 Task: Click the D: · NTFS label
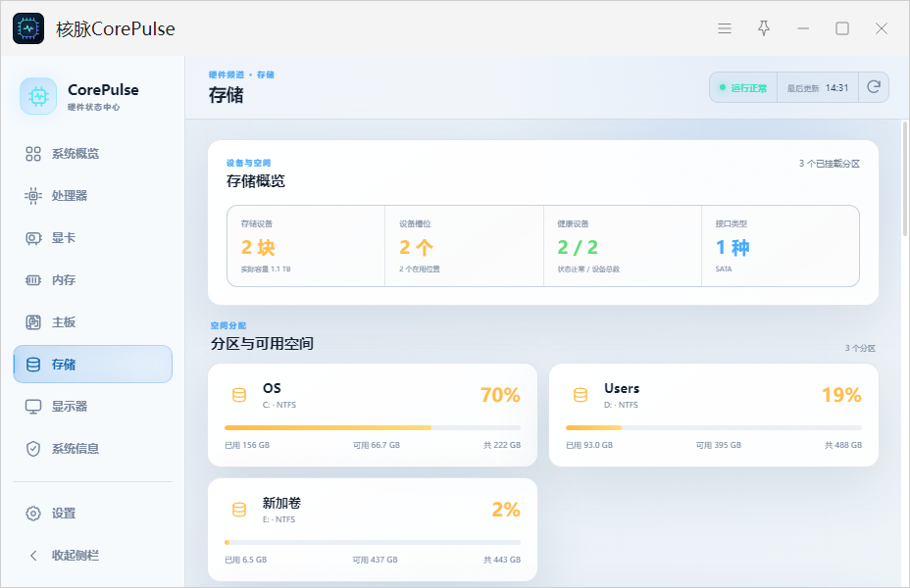[621, 405]
